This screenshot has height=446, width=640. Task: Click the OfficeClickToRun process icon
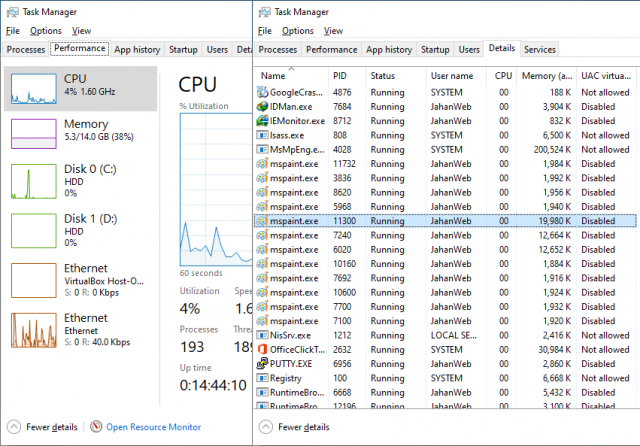262,349
